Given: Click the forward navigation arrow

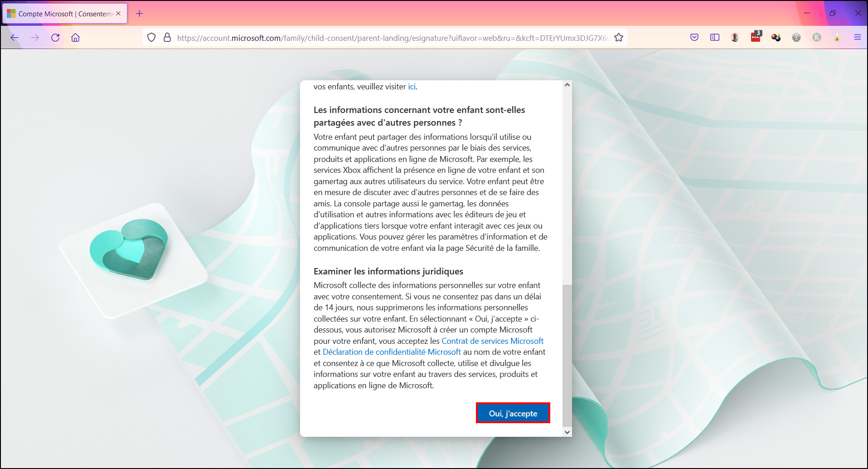Looking at the screenshot, I should coord(35,38).
